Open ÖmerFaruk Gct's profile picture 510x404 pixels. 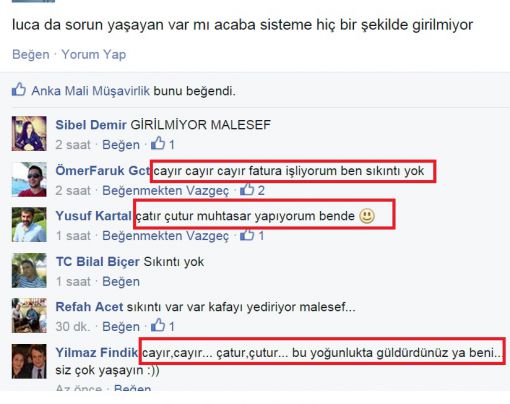tap(29, 179)
